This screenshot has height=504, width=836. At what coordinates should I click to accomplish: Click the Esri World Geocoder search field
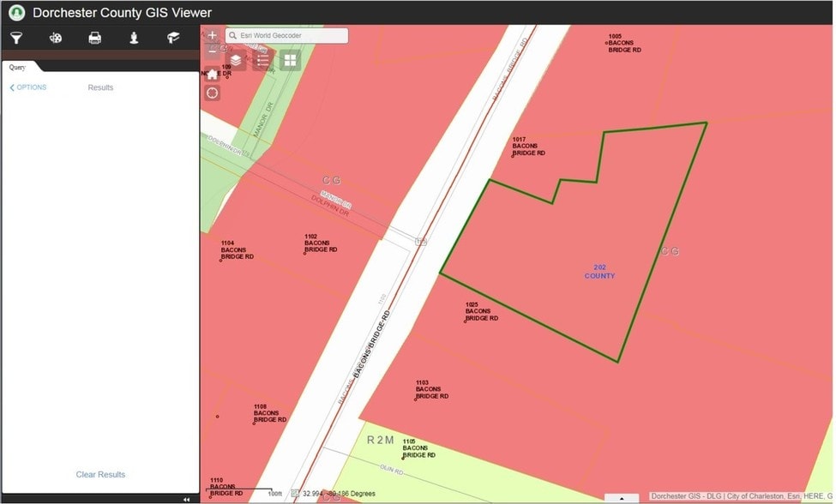(x=287, y=36)
